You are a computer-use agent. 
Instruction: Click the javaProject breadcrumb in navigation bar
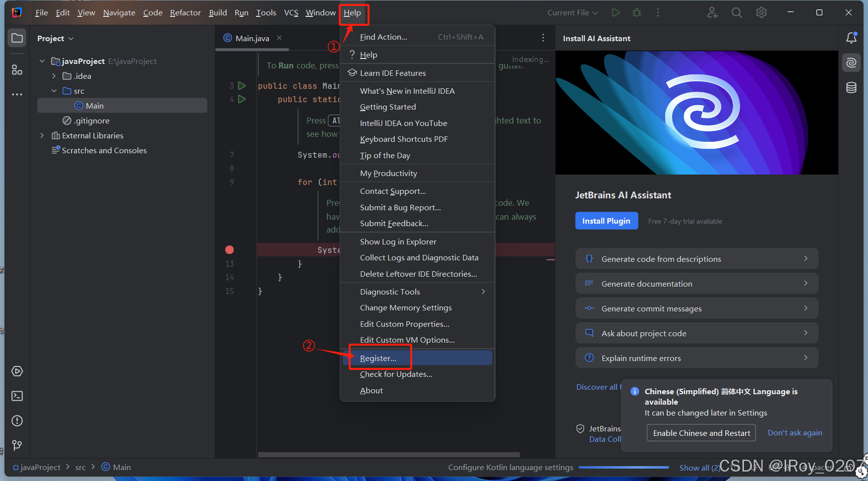pyautogui.click(x=37, y=467)
